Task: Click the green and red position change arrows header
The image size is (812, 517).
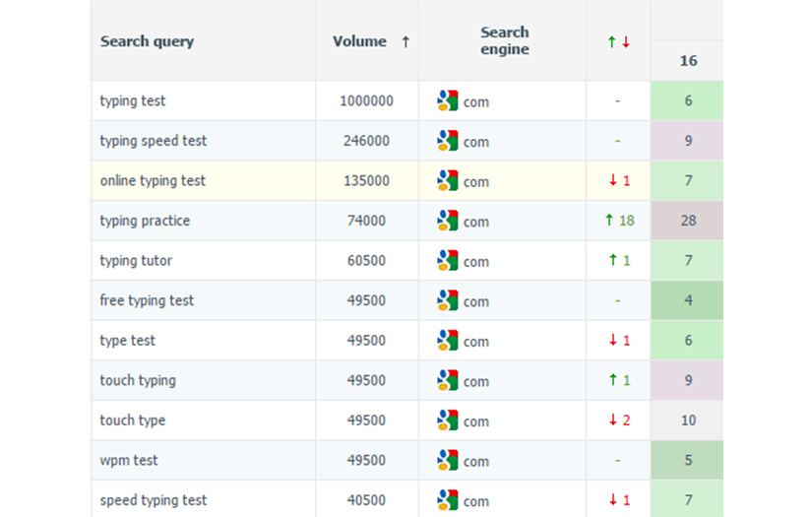Action: [x=618, y=42]
